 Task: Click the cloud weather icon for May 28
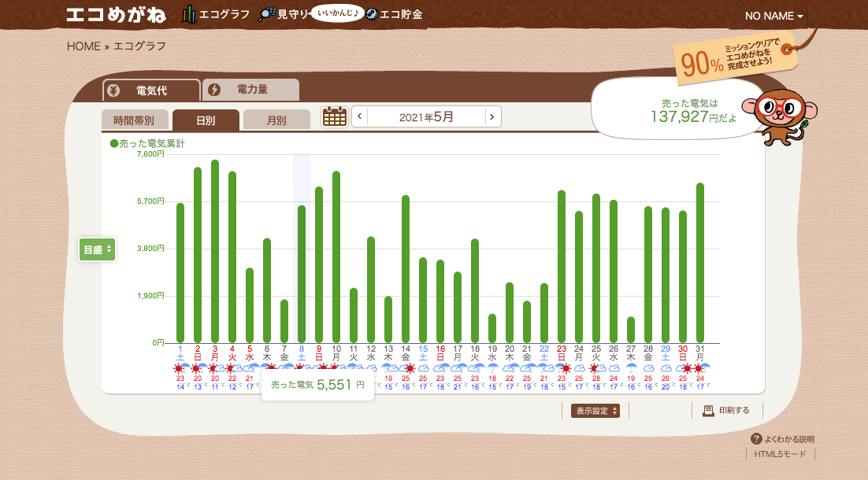[649, 368]
